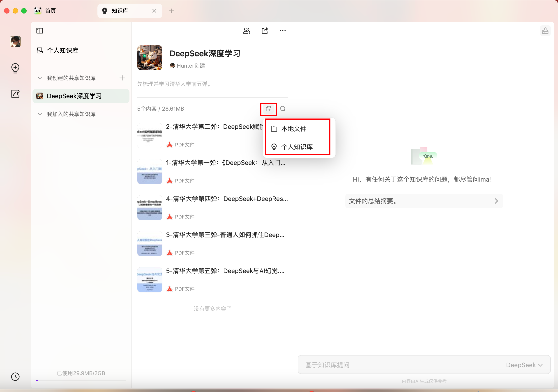
Task: Open the notes editing sidebar icon
Action: (15, 94)
